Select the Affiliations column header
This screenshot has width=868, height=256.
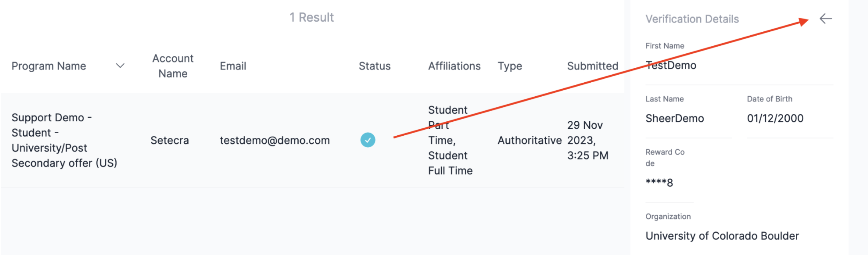coord(454,66)
